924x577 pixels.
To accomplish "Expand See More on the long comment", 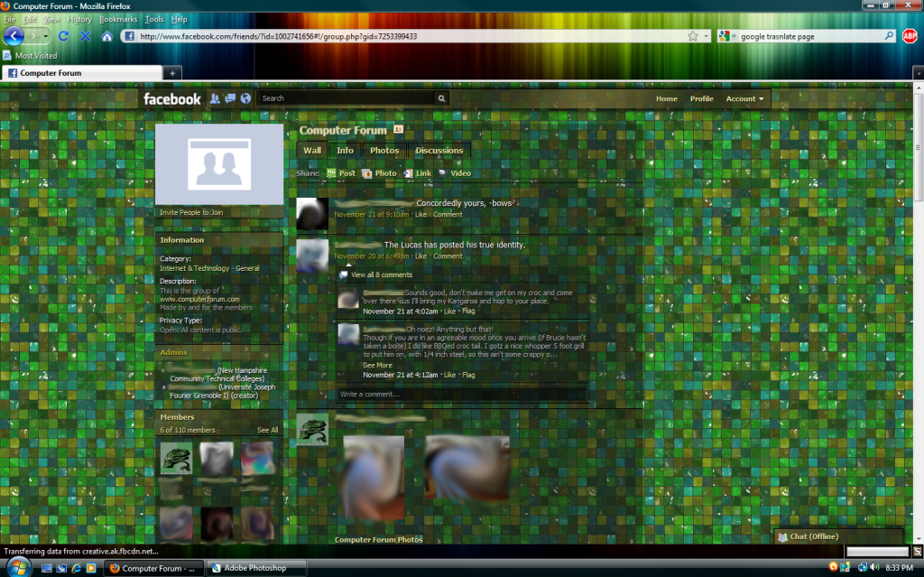I will (x=377, y=365).
